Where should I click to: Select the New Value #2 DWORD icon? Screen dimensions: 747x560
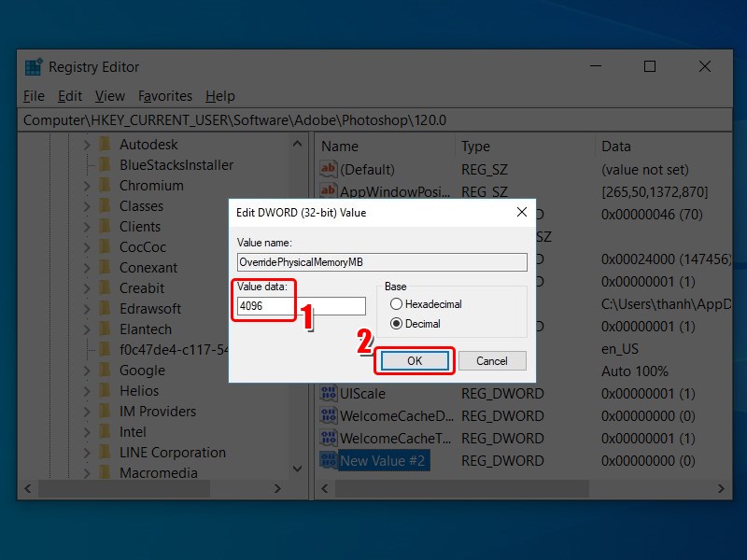pos(328,461)
